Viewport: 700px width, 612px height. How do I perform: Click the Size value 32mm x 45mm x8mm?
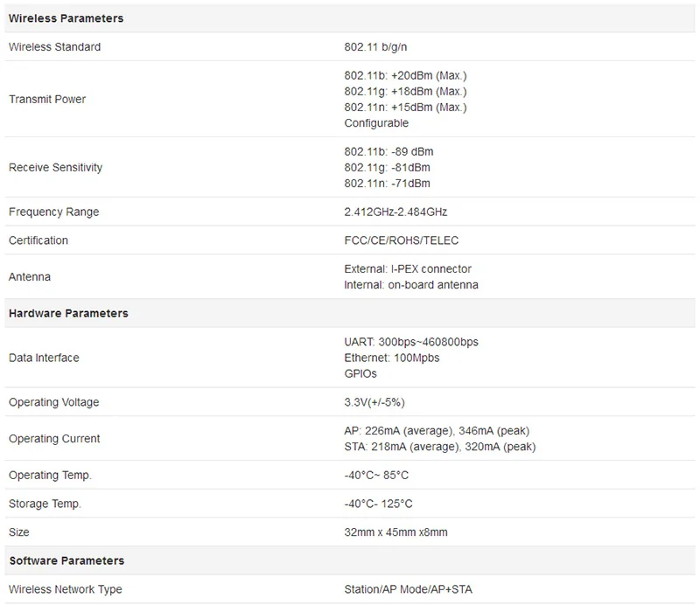(395, 532)
